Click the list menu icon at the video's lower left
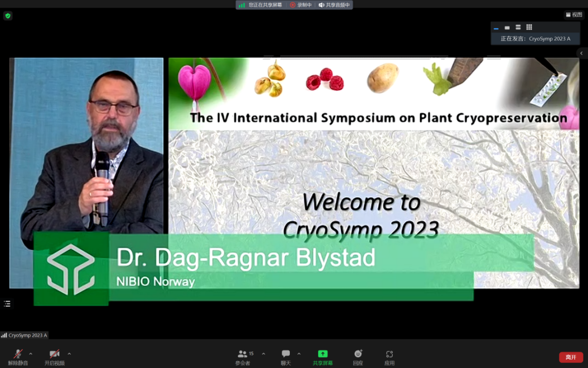The height and width of the screenshot is (368, 588). pos(7,304)
